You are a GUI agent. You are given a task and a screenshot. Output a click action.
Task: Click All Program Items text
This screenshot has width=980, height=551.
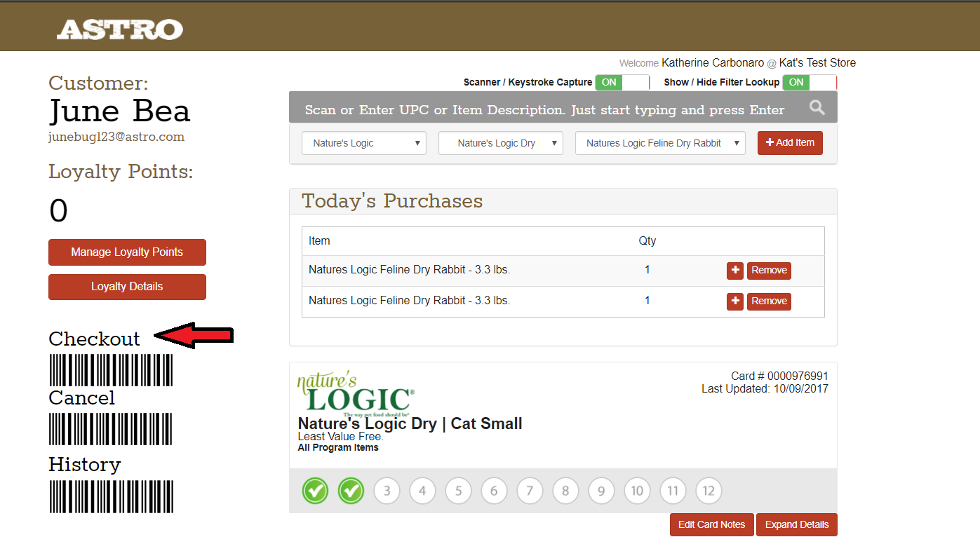tap(338, 447)
